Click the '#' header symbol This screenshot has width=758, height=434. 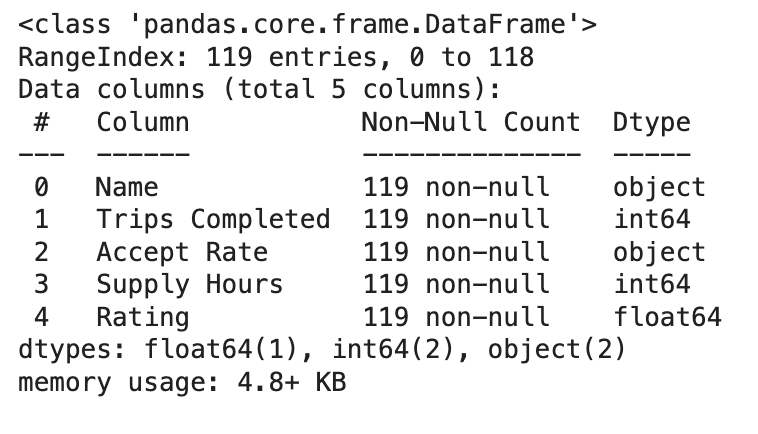click(x=42, y=122)
